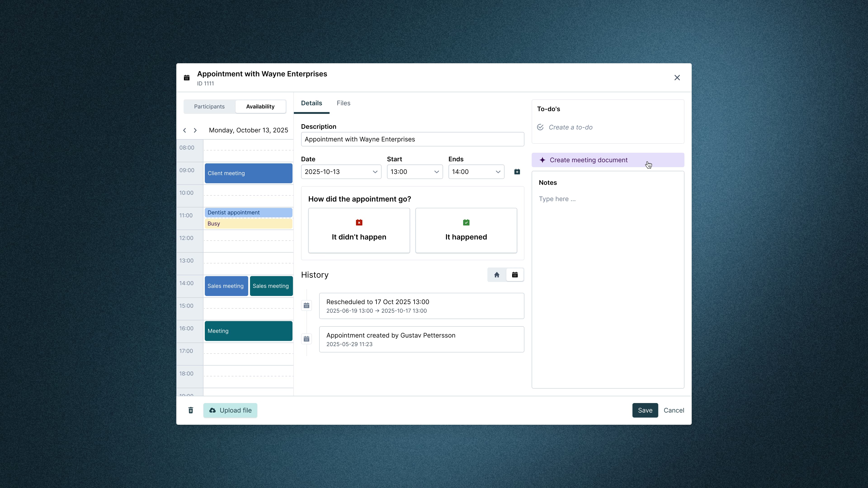The image size is (868, 488).
Task: Choose the It happened option
Action: (x=466, y=230)
